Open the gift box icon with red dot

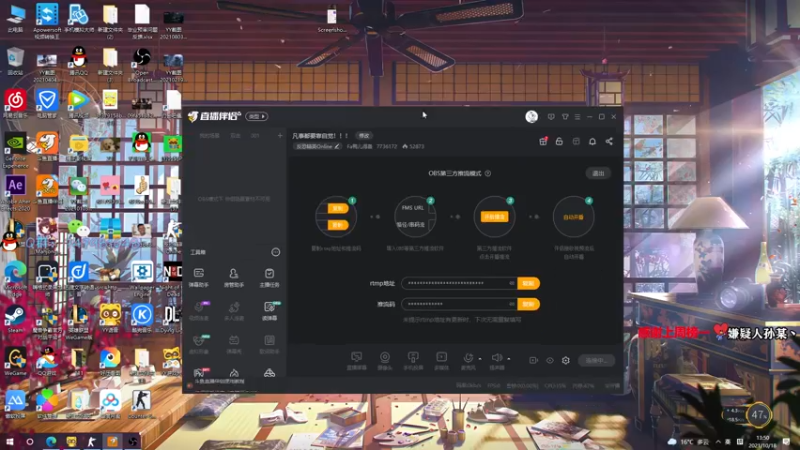(543, 141)
